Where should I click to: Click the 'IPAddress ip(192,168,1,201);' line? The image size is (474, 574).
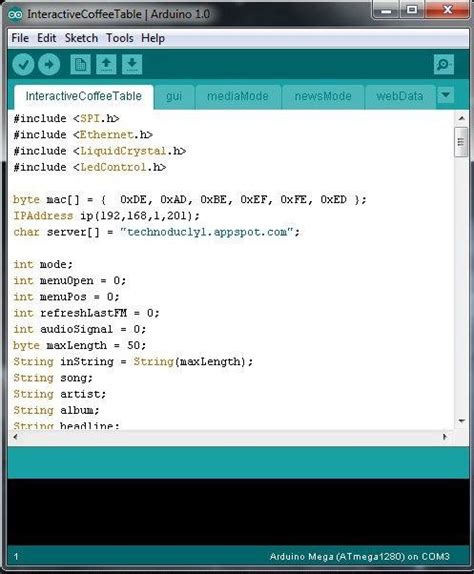click(x=107, y=216)
